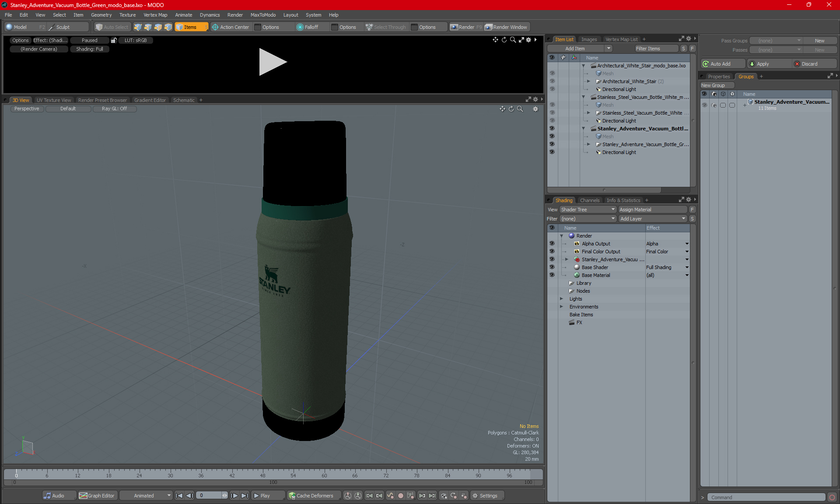The height and width of the screenshot is (504, 840).
Task: Toggle visibility of last Directional Light
Action: click(x=552, y=152)
